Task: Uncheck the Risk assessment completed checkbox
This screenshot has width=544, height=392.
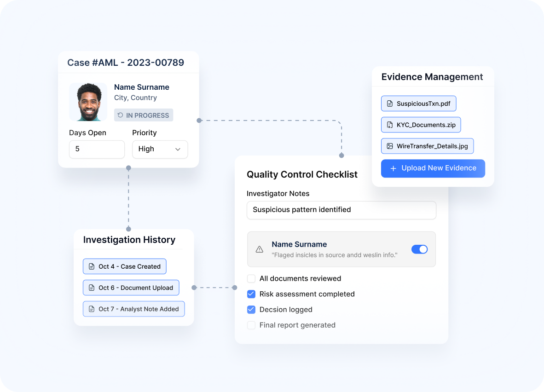Action: (251, 294)
